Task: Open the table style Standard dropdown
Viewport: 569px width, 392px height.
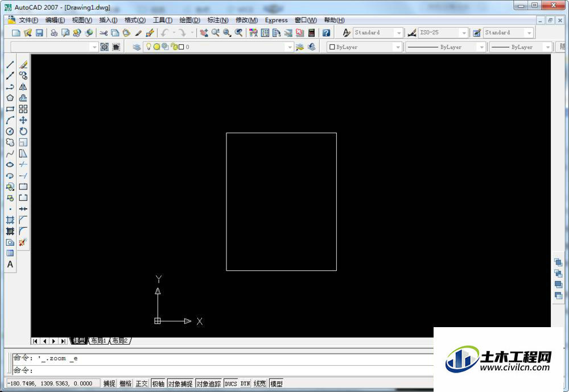Action: pos(529,33)
